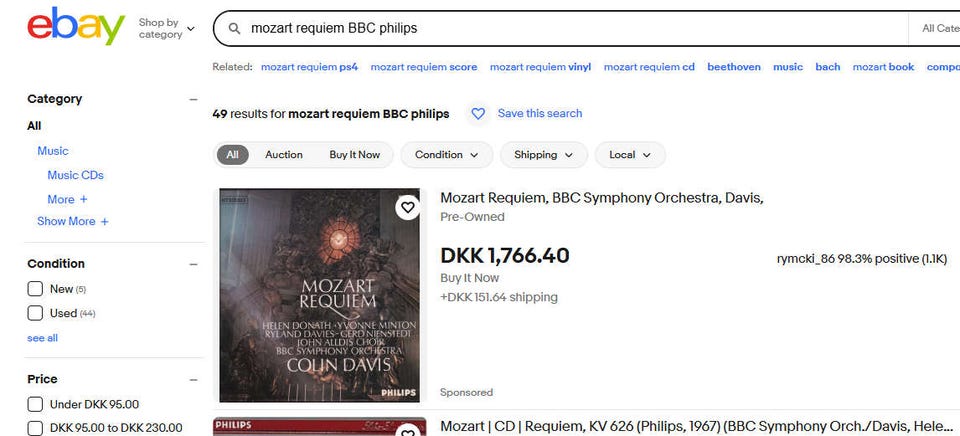This screenshot has height=436, width=960.
Task: Click the Save this search link
Action: click(539, 114)
